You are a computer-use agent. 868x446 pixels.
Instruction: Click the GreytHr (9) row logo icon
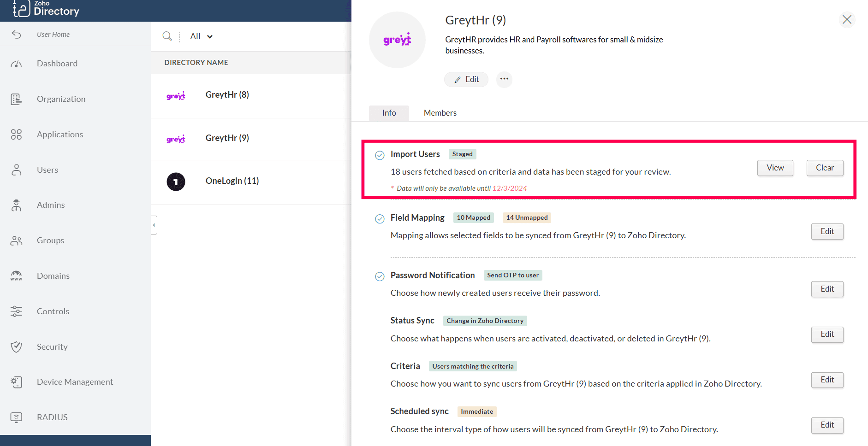tap(176, 139)
